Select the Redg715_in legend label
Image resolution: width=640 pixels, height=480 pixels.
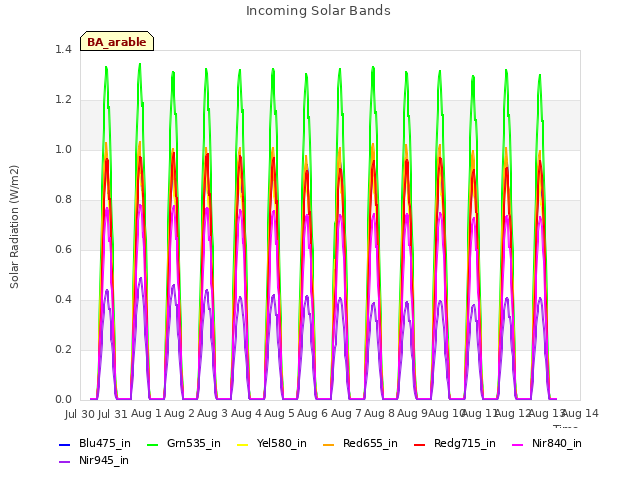click(x=465, y=444)
